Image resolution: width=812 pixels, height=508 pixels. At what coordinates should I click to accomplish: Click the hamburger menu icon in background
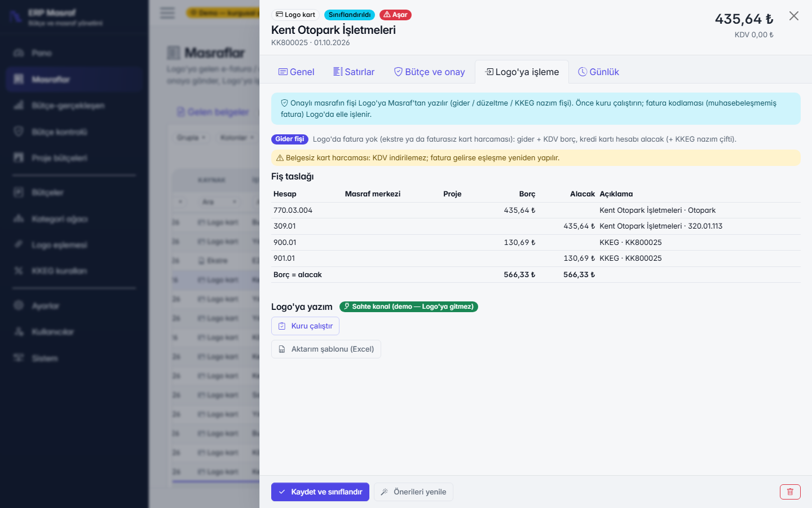[x=167, y=13]
